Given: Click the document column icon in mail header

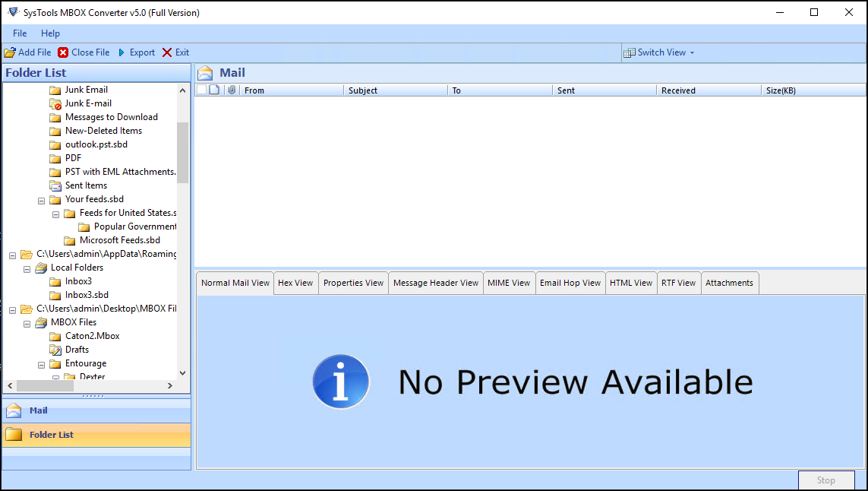Looking at the screenshot, I should (x=214, y=90).
